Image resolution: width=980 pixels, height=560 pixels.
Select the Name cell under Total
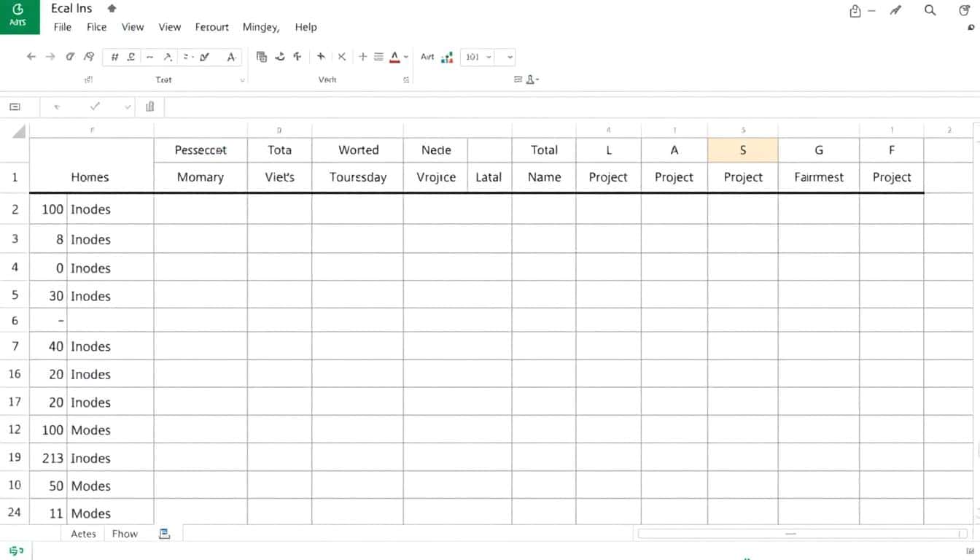[x=544, y=177]
